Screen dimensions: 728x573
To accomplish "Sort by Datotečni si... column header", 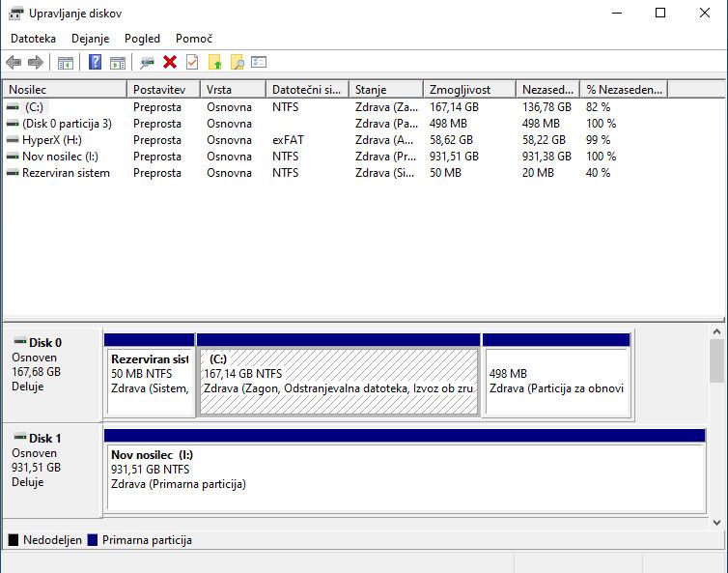I will [307, 89].
